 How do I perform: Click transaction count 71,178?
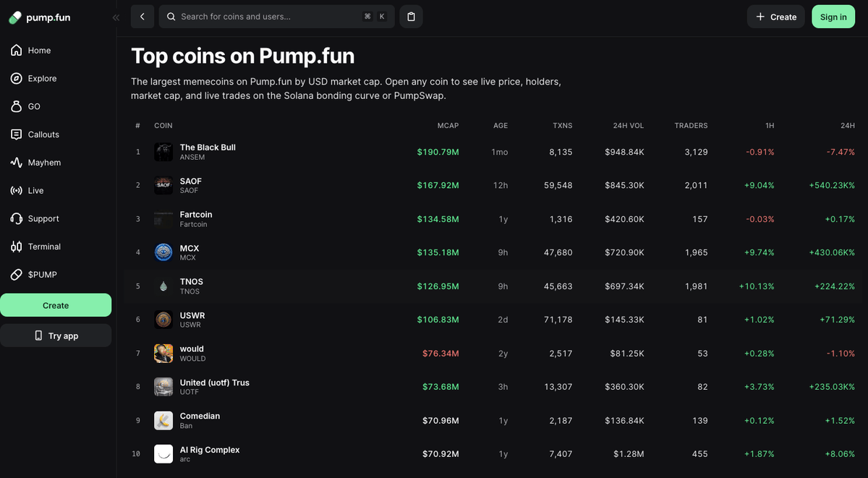click(x=558, y=320)
